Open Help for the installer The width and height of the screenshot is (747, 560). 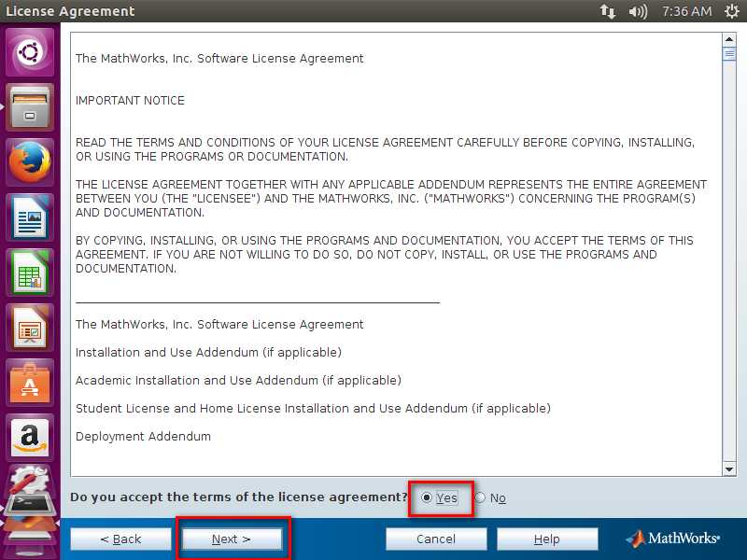click(547, 539)
